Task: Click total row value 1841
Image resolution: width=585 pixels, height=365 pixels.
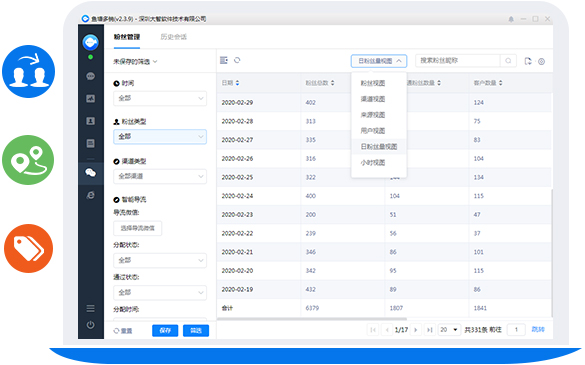Action: [x=480, y=308]
